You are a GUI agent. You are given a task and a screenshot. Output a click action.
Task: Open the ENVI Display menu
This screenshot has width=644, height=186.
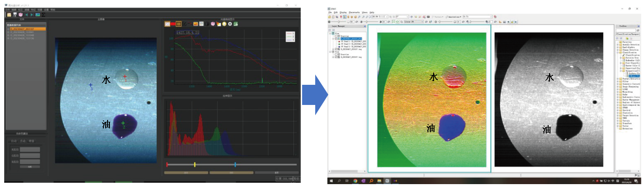pos(343,12)
